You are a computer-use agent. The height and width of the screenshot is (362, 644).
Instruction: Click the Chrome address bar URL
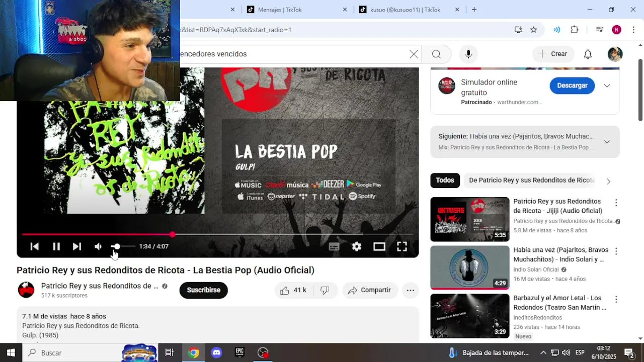click(x=236, y=30)
